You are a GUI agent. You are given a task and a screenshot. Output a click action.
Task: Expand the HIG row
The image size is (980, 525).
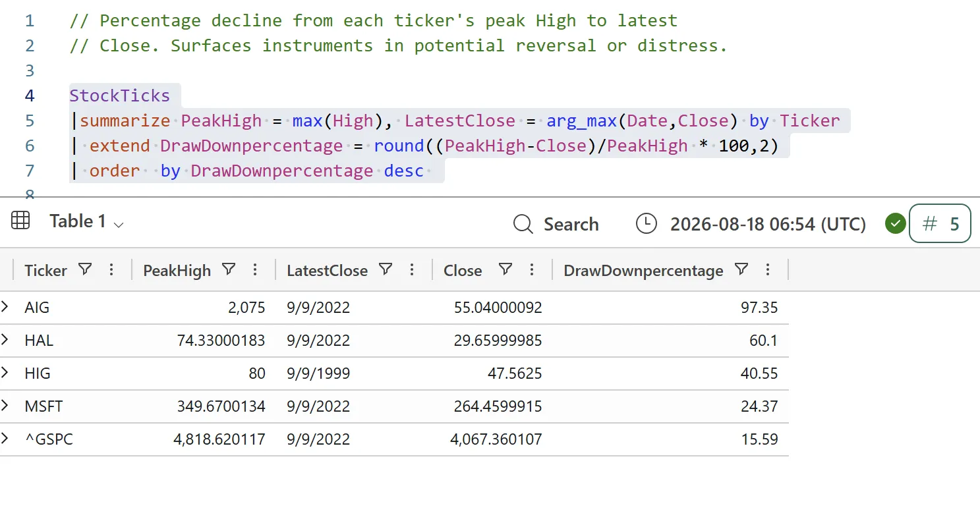[5, 373]
